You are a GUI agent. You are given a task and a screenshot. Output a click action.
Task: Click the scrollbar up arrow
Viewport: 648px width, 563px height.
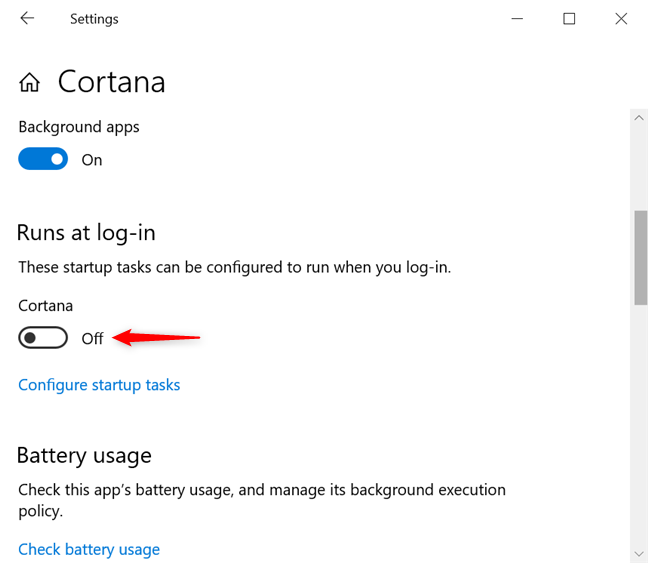[640, 118]
